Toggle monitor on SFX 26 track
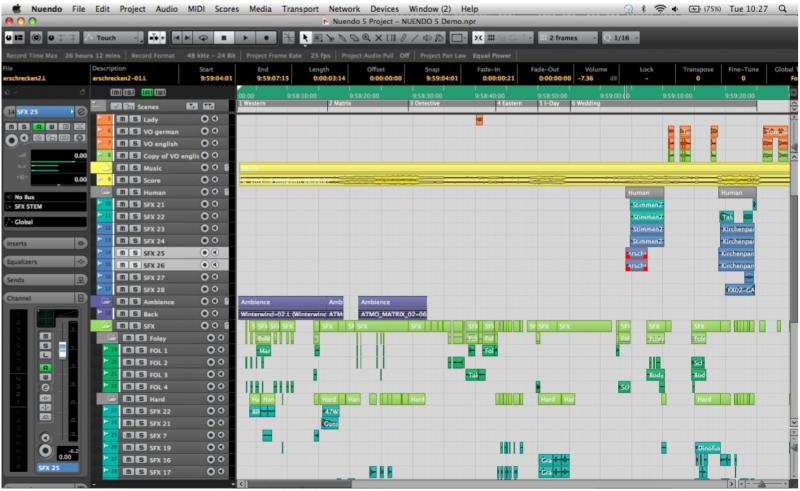 pos(215,265)
